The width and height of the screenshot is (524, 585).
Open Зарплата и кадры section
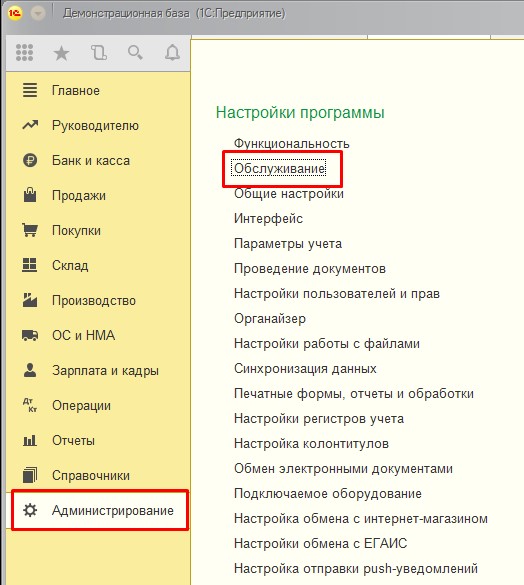105,370
